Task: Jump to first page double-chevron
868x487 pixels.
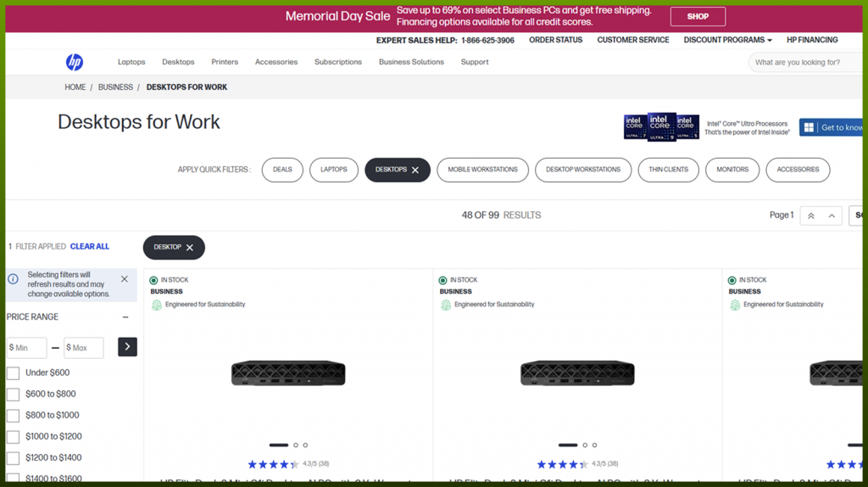Action: [x=811, y=216]
